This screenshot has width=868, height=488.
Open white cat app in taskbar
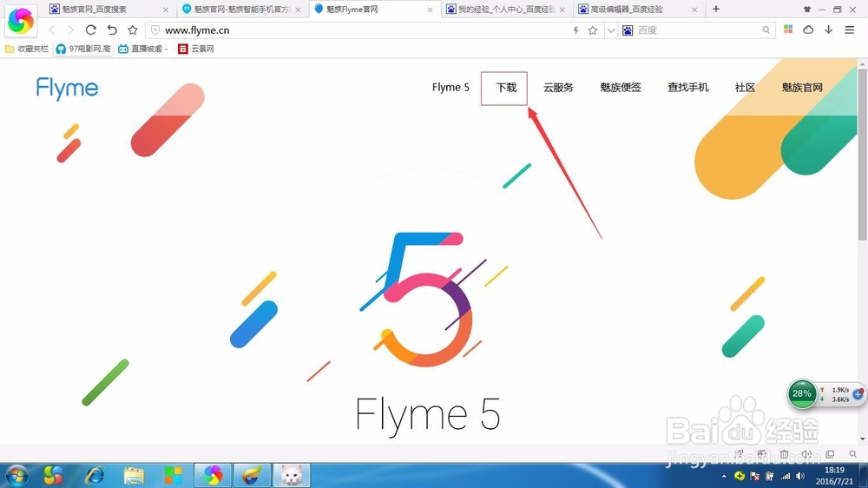point(291,475)
